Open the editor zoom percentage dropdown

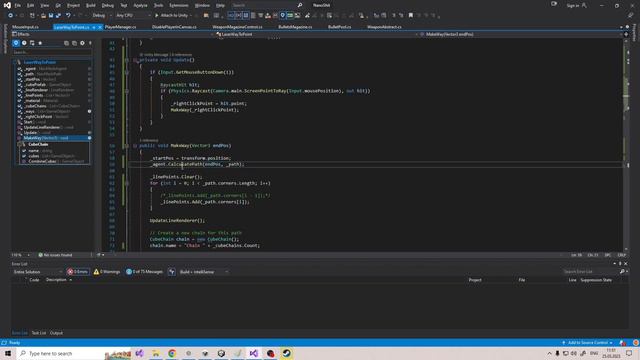click(x=20, y=255)
